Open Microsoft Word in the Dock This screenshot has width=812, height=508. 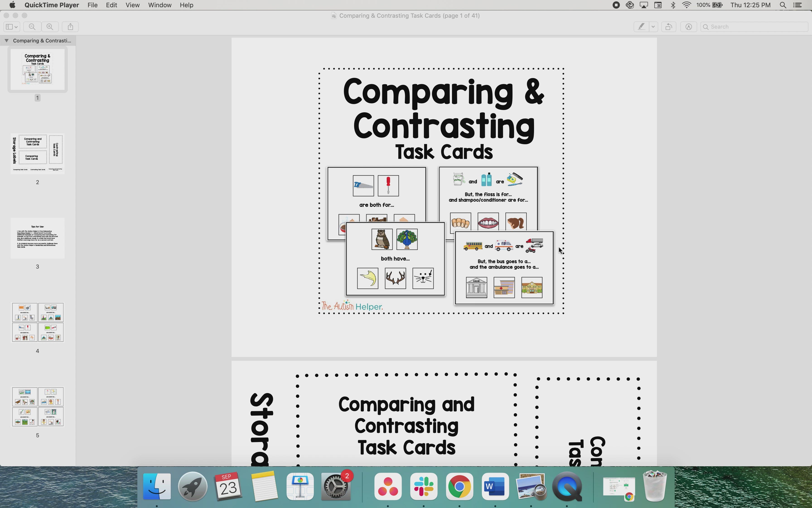pyautogui.click(x=495, y=486)
